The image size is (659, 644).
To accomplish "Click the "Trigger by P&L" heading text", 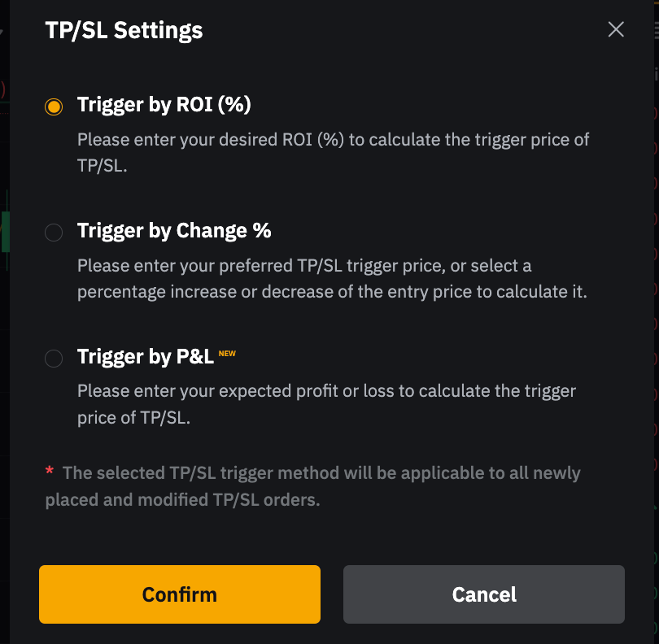I will pos(146,357).
